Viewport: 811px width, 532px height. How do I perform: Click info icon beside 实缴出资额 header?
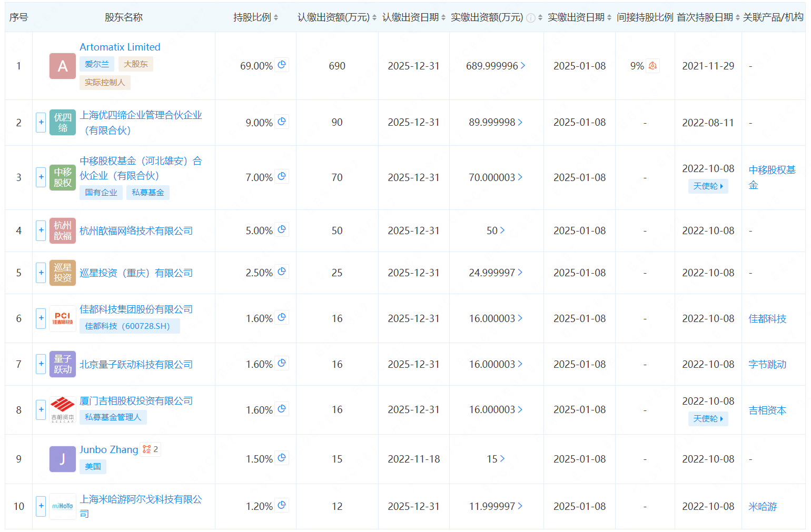click(531, 18)
